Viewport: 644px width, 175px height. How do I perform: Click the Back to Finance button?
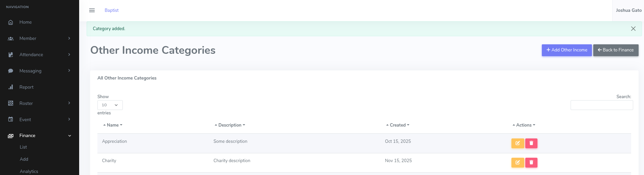[x=616, y=50]
